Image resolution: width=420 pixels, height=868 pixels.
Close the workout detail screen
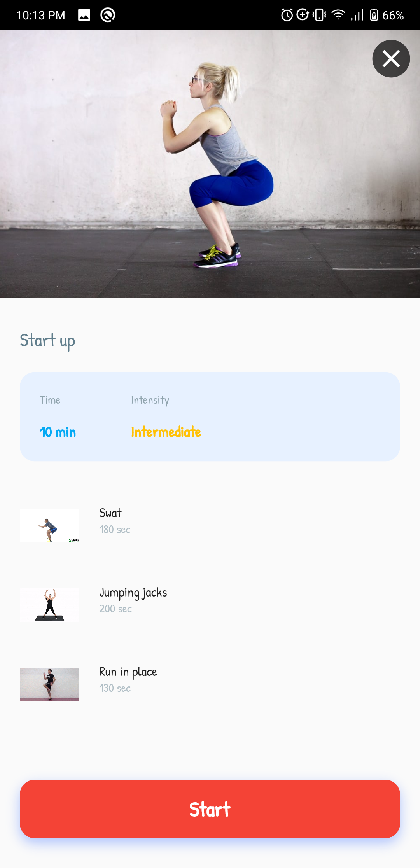(x=391, y=59)
